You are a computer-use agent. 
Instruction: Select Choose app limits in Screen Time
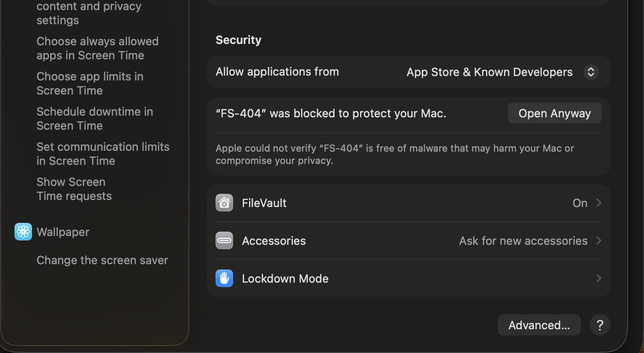[x=90, y=84]
